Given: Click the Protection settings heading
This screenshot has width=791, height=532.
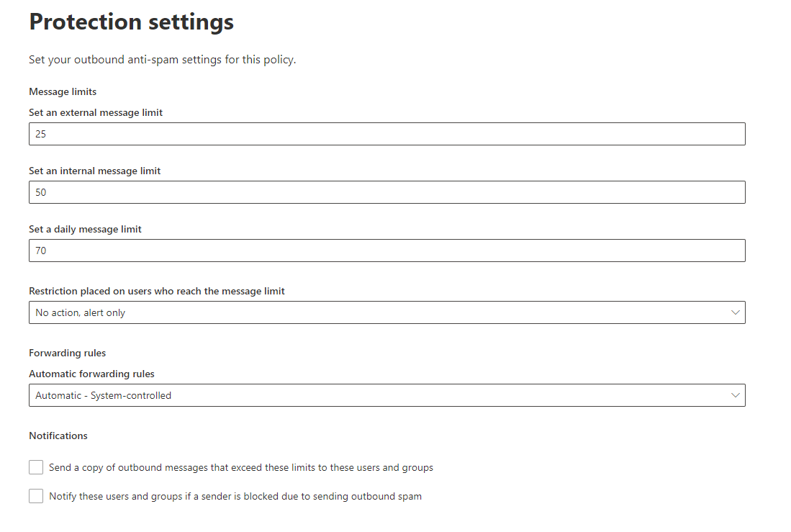Looking at the screenshot, I should point(131,22).
